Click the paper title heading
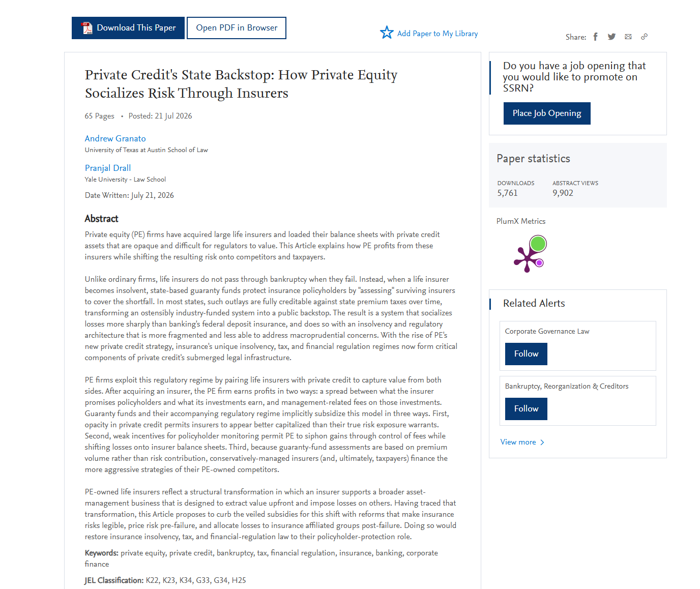The width and height of the screenshot is (700, 589). [241, 84]
